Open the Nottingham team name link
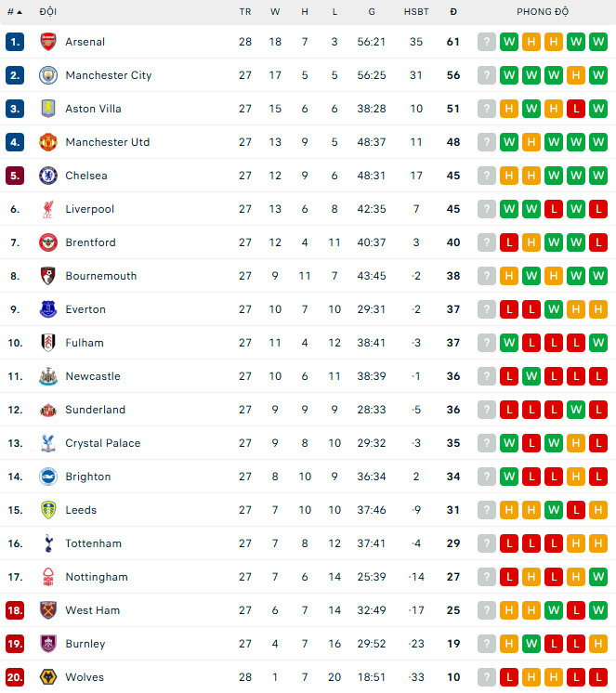This screenshot has height=693, width=616. pos(97,577)
